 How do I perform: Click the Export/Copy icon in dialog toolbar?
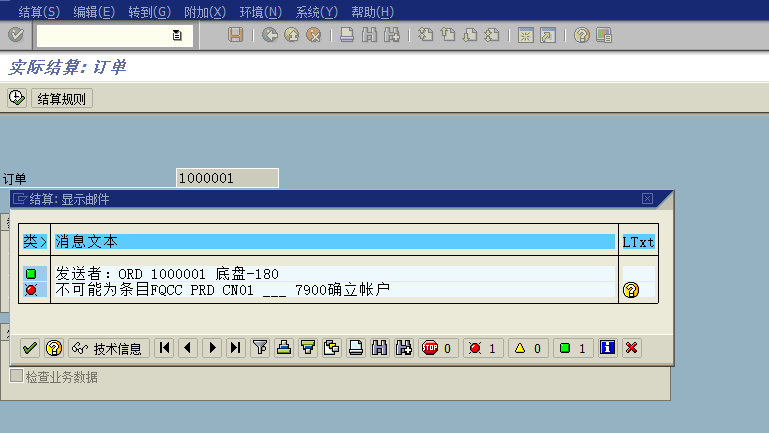pyautogui.click(x=332, y=348)
